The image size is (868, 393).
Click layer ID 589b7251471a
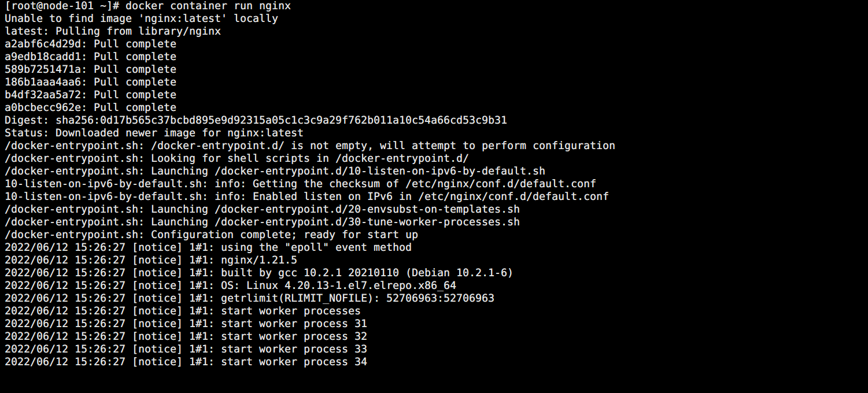click(43, 69)
